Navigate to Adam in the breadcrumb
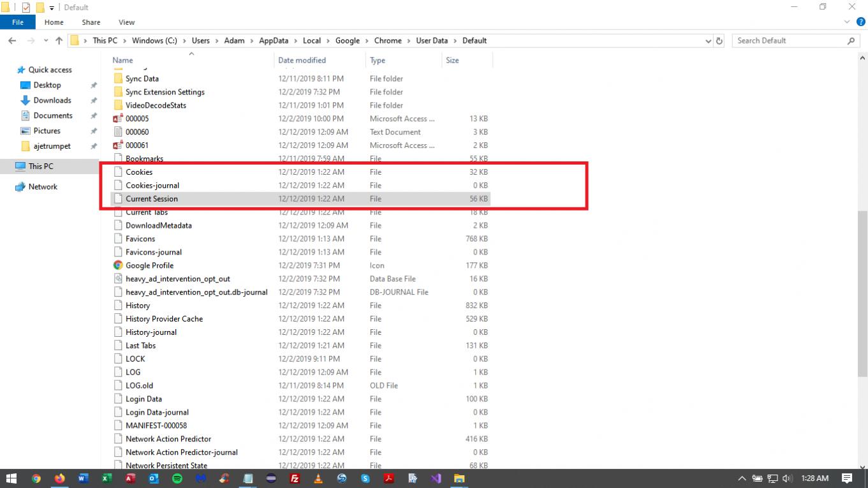 point(234,40)
